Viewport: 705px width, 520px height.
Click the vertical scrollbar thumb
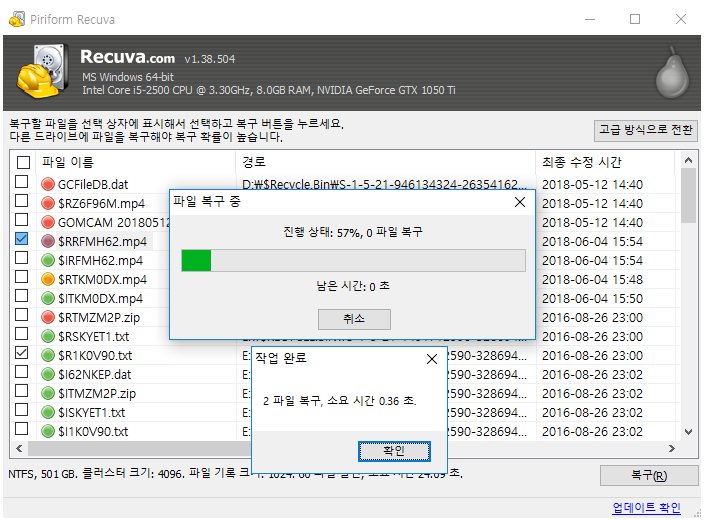688,196
